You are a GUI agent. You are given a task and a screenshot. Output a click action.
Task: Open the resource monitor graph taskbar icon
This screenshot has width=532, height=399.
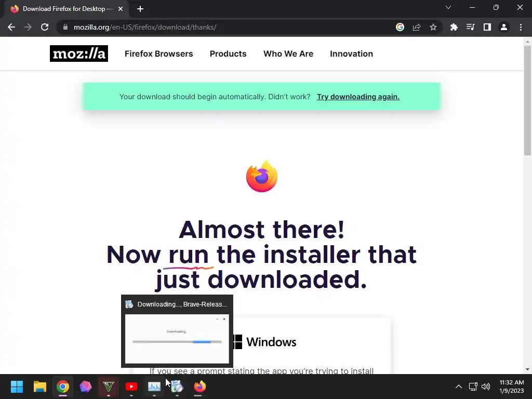click(154, 387)
